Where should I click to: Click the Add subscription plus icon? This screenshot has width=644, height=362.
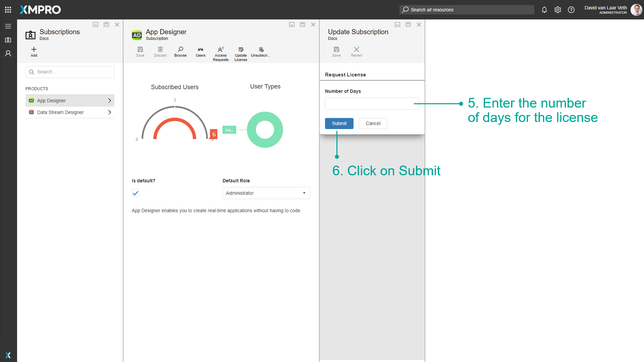(34, 50)
